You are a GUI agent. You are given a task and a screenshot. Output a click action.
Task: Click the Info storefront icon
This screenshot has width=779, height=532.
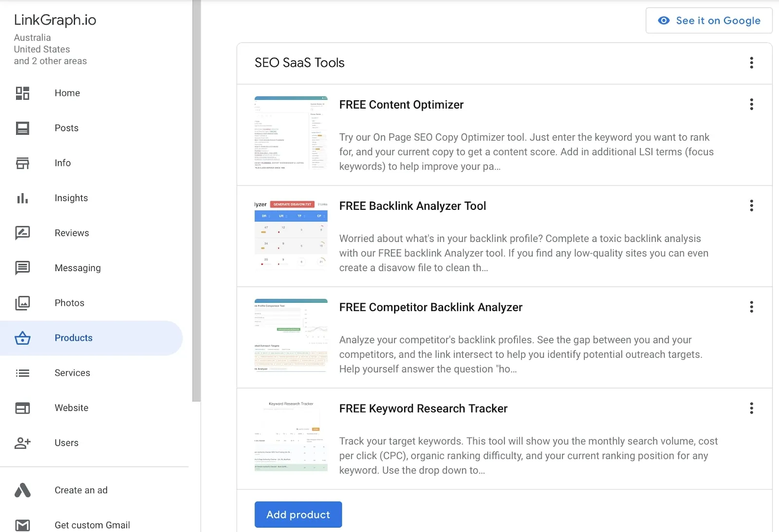pyautogui.click(x=22, y=163)
